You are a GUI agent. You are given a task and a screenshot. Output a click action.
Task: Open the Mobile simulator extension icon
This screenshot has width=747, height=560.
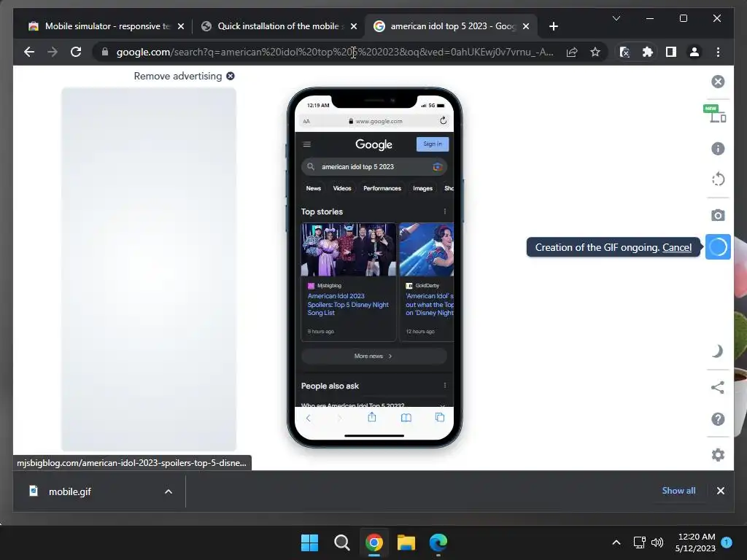[624, 52]
